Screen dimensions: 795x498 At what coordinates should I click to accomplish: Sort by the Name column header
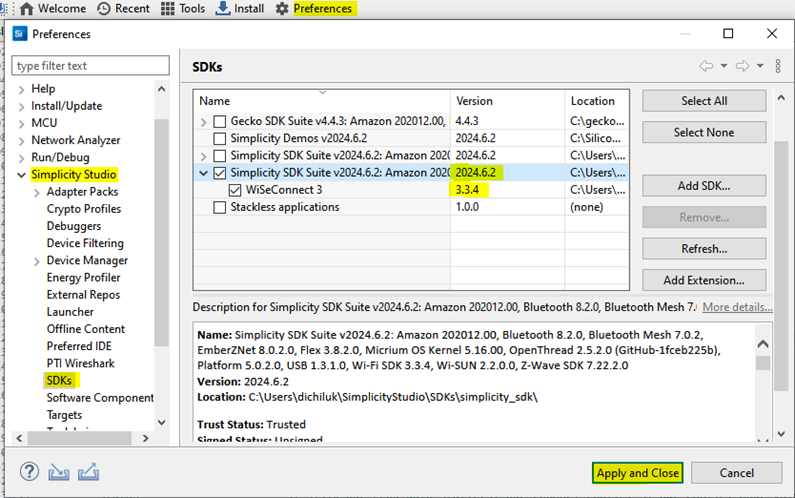(x=321, y=101)
